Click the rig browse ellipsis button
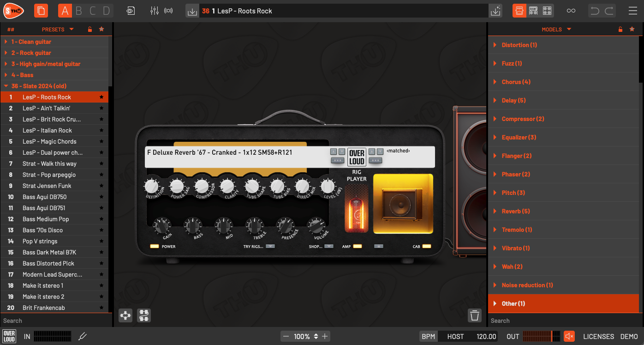644x345 pixels. pyautogui.click(x=337, y=161)
